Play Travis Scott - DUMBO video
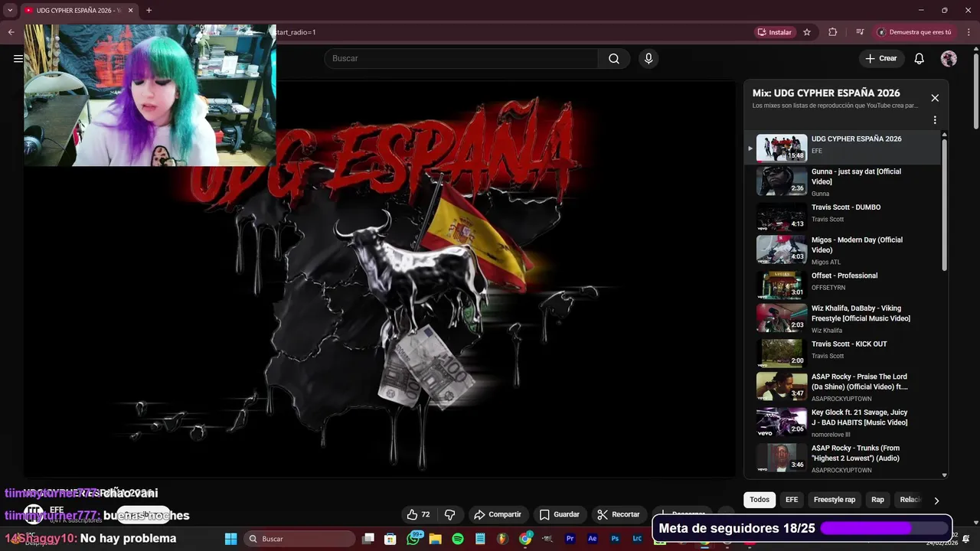The height and width of the screenshot is (551, 980). tap(841, 217)
